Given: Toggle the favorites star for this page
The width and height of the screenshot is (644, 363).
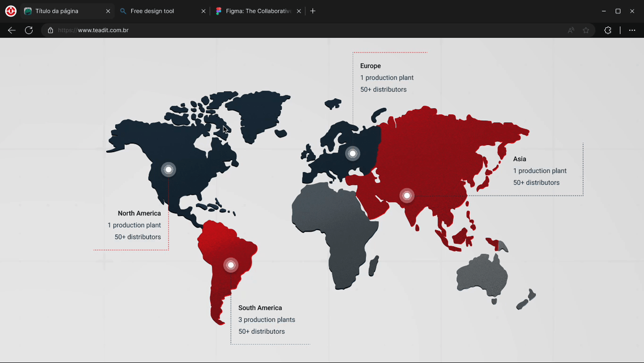Looking at the screenshot, I should pyautogui.click(x=586, y=30).
